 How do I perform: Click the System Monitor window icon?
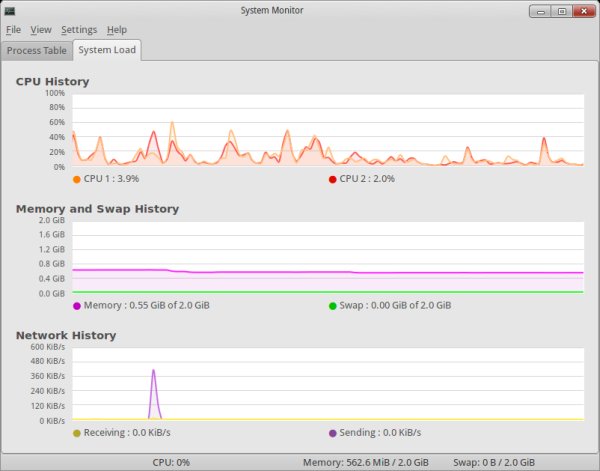click(10, 10)
